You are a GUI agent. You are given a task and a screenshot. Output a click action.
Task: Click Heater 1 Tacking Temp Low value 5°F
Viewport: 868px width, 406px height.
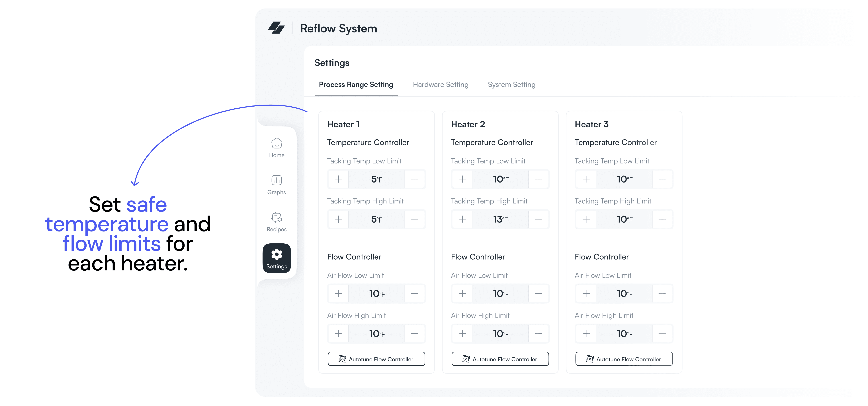pyautogui.click(x=376, y=179)
